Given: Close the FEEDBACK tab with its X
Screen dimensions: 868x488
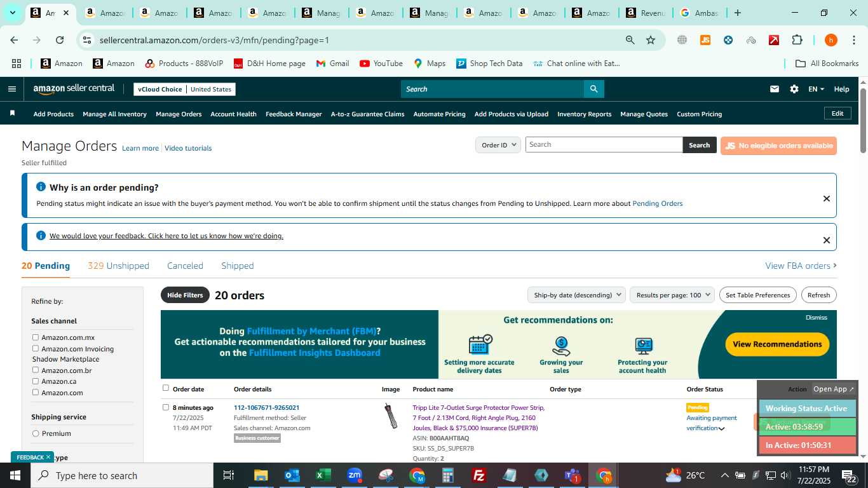Looking at the screenshot, I should (48, 457).
